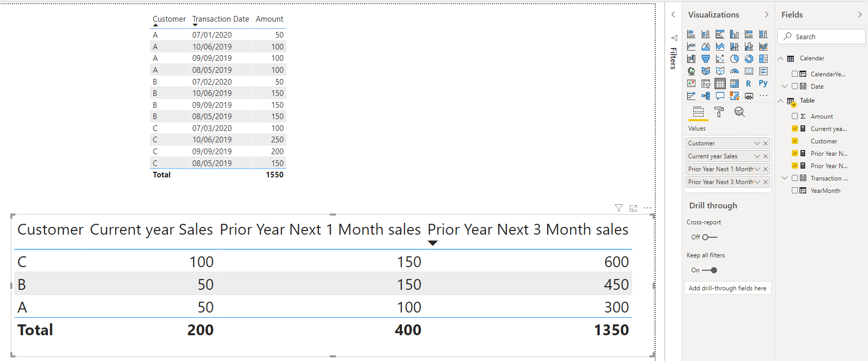Sort by Amount header in the upper table
Viewport: 868px width, 361px height.
pos(269,19)
